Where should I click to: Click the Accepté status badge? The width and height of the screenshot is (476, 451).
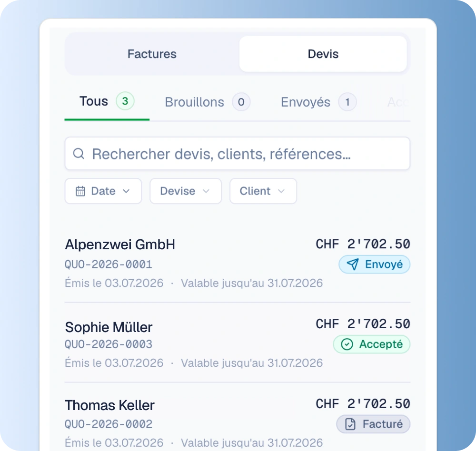tap(372, 344)
